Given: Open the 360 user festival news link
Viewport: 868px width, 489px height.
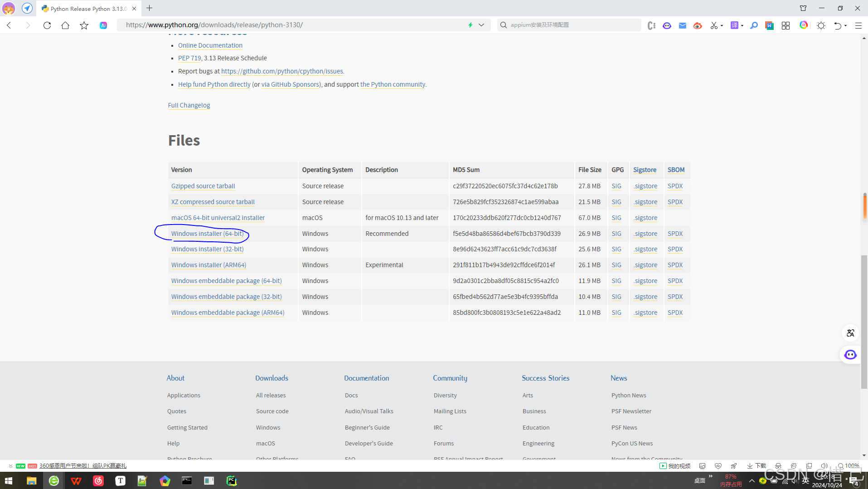Looking at the screenshot, I should point(83,466).
